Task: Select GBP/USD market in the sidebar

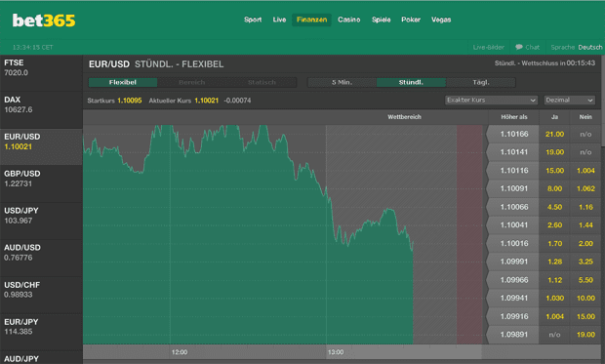Action: point(41,184)
